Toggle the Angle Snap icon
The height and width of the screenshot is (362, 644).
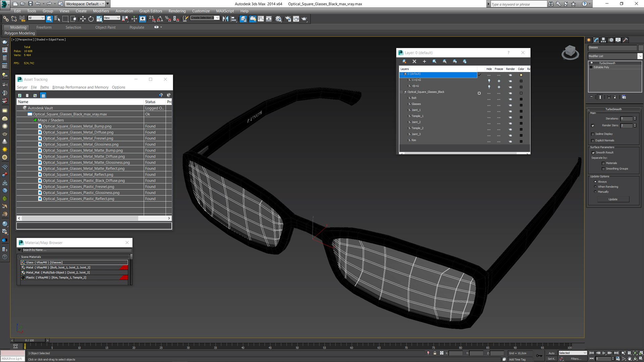tap(160, 19)
